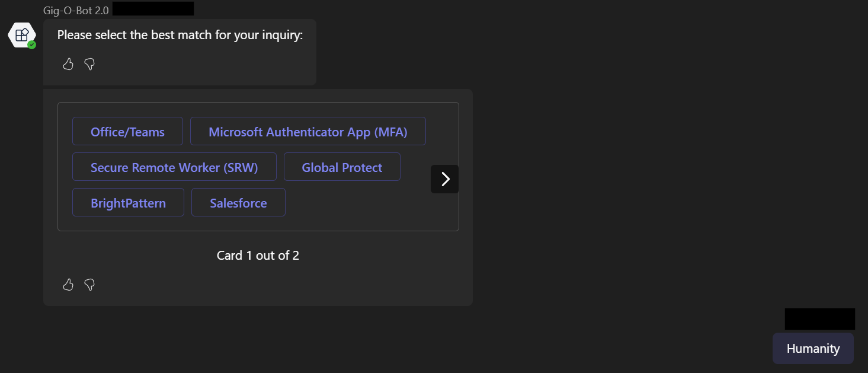The width and height of the screenshot is (868, 373).
Task: Click the green status badge on bot avatar
Action: [x=32, y=44]
